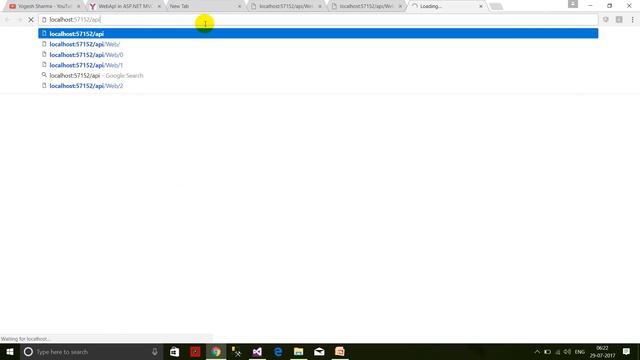
Task: Show hidden system tray icons
Action: [537, 351]
